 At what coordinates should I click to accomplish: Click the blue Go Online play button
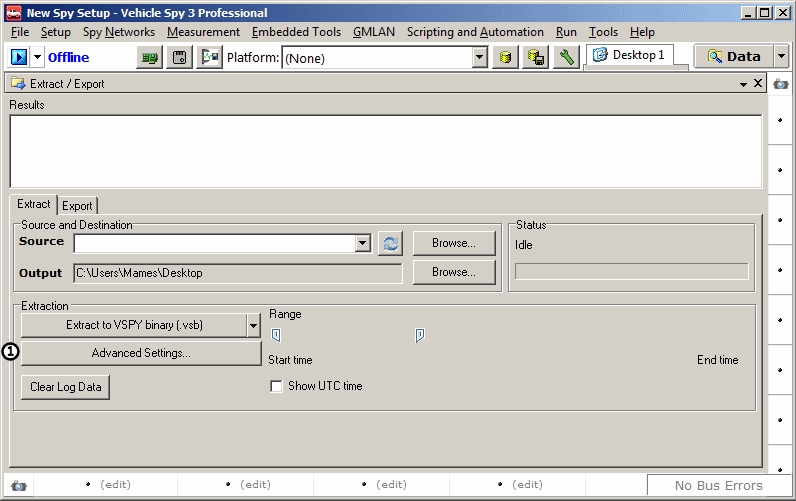(x=19, y=57)
